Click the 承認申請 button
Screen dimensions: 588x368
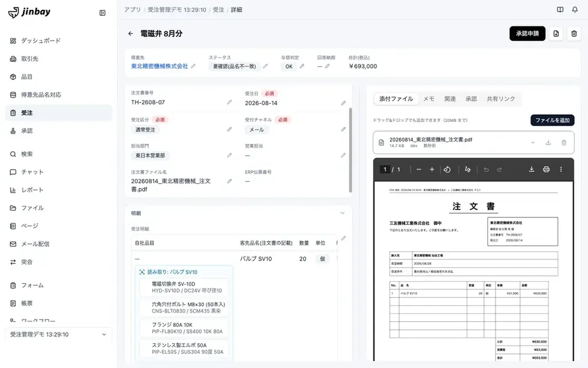(x=527, y=34)
